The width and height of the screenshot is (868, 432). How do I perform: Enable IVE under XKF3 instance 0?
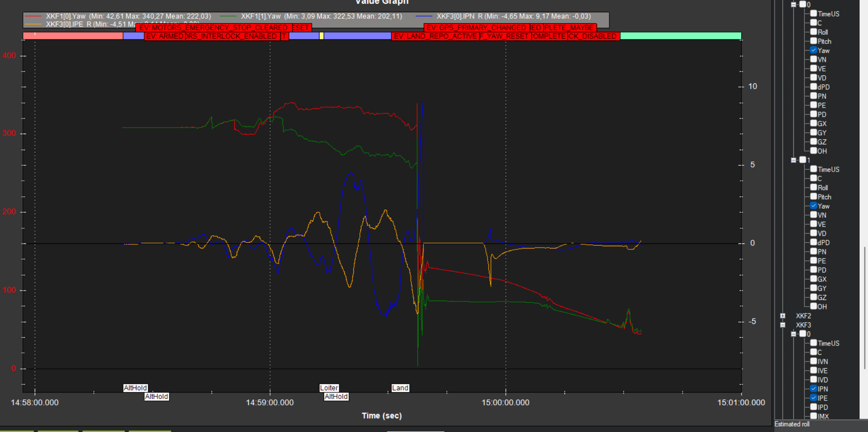click(814, 371)
